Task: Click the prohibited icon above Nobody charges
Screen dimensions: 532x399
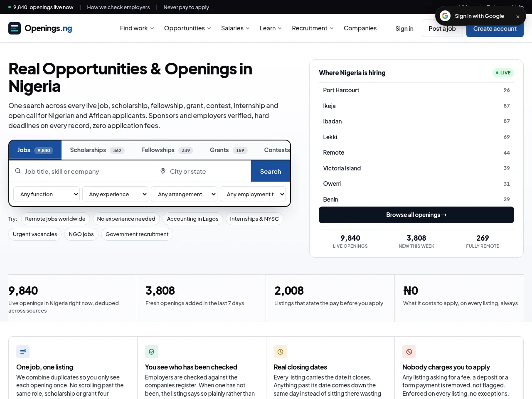Action: 409,352
